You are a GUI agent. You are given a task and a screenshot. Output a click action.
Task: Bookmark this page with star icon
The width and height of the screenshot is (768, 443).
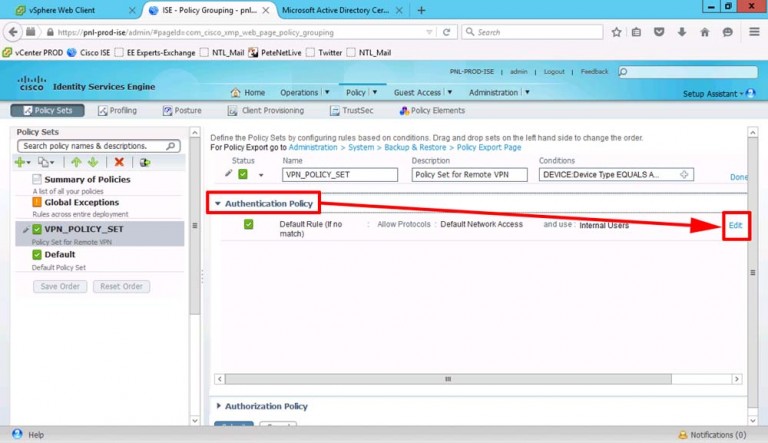click(x=616, y=32)
